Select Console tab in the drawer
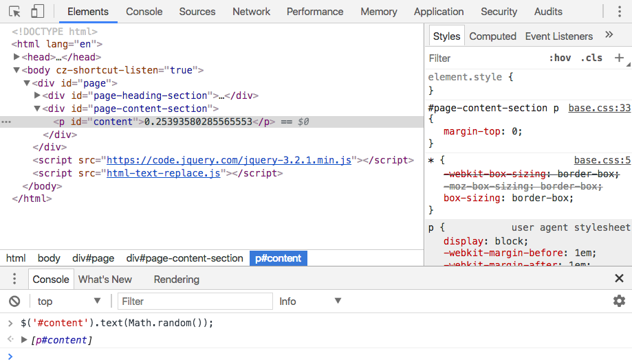The width and height of the screenshot is (632, 364). pyautogui.click(x=51, y=279)
